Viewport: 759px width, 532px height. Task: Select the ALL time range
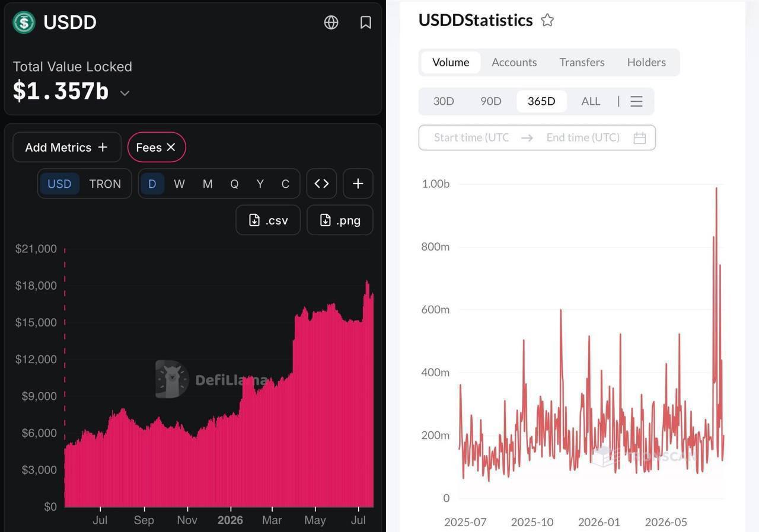pos(591,101)
